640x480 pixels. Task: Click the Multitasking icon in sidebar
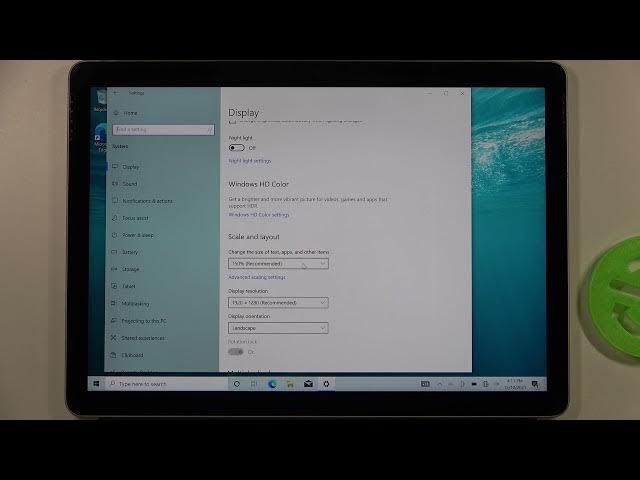pyautogui.click(x=114, y=304)
